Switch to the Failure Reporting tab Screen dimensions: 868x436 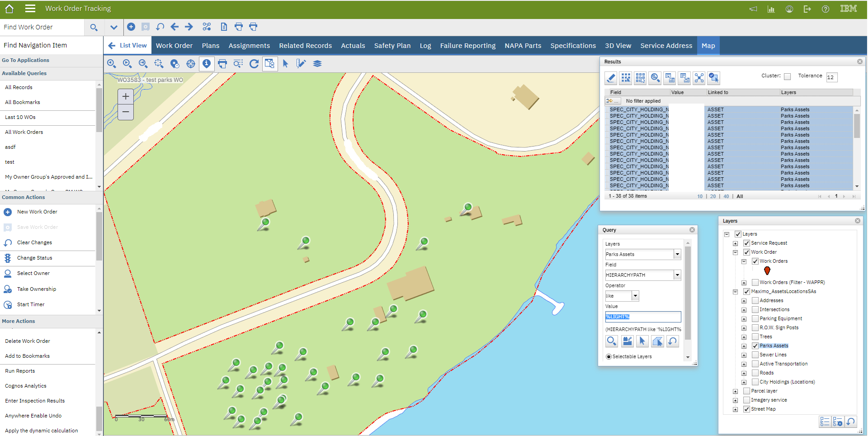point(468,45)
